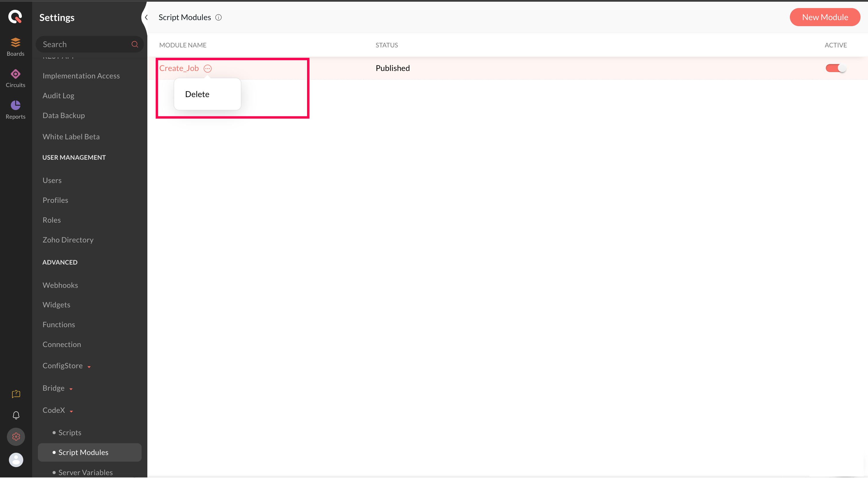
Task: Open White Label Beta settings
Action: (71, 136)
